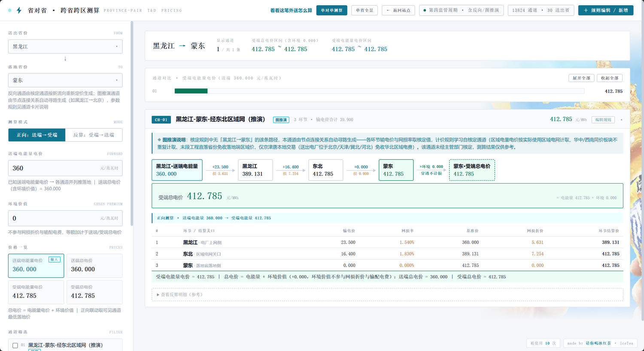Click table row 1 黑龙江 电厂上网侧
Viewport: 644px width, 351px height.
tap(387, 242)
